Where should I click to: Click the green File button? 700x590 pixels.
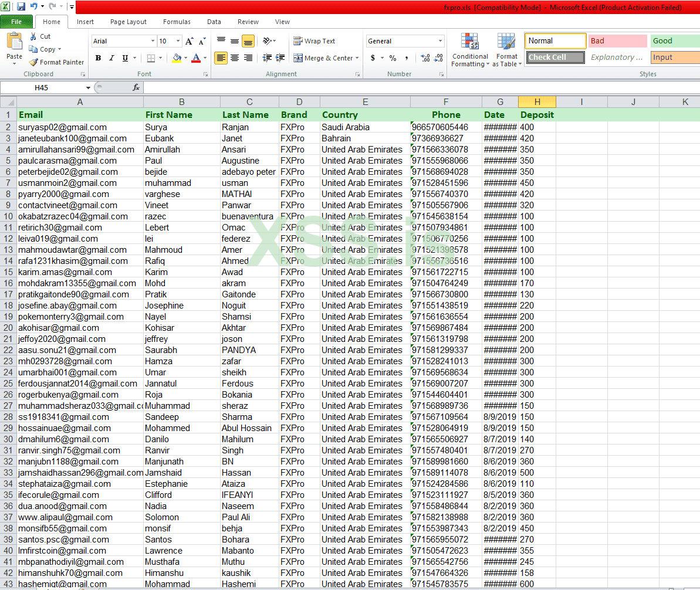pos(16,22)
